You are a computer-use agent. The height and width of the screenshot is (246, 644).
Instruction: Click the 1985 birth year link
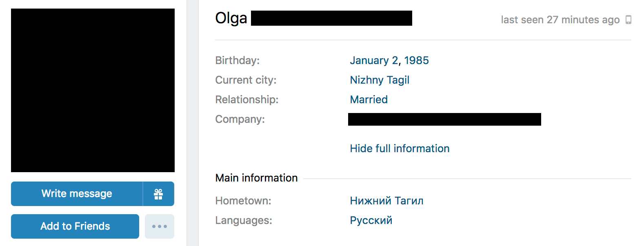click(416, 60)
